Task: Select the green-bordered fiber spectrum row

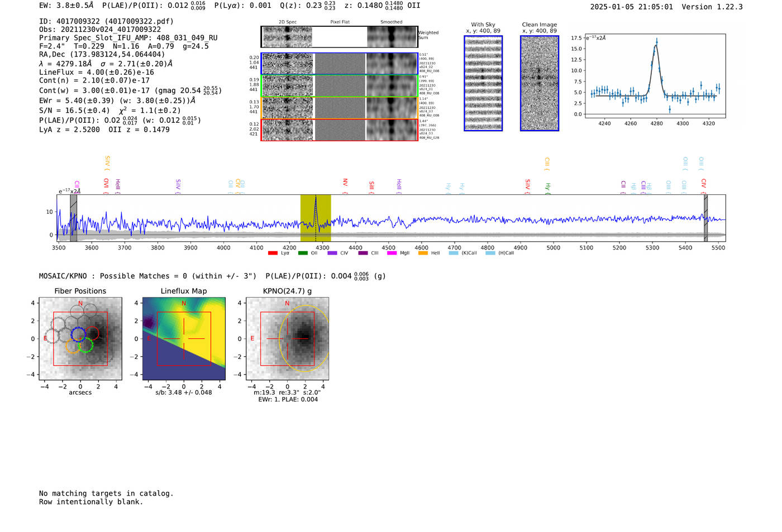Action: (x=340, y=86)
